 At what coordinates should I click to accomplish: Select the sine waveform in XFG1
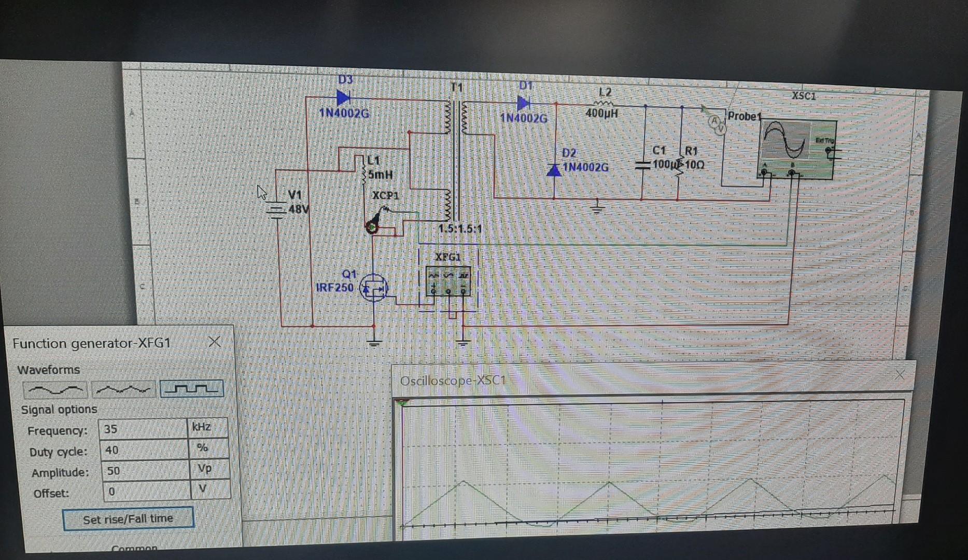(54, 389)
